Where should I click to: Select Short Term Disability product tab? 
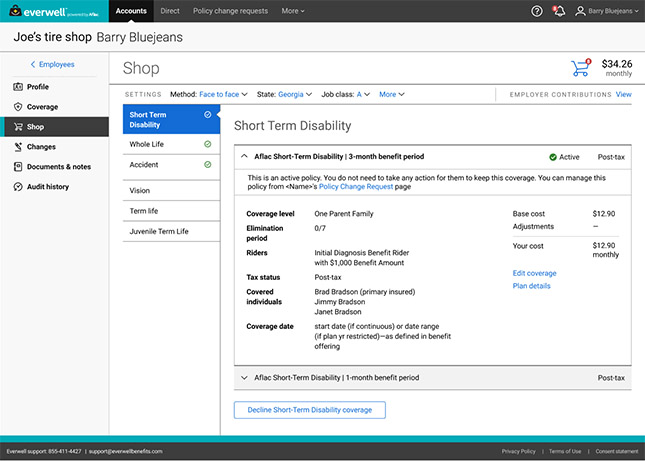tap(171, 120)
